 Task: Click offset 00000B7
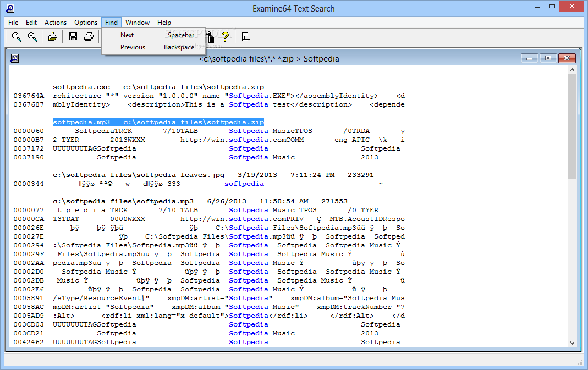pos(29,140)
